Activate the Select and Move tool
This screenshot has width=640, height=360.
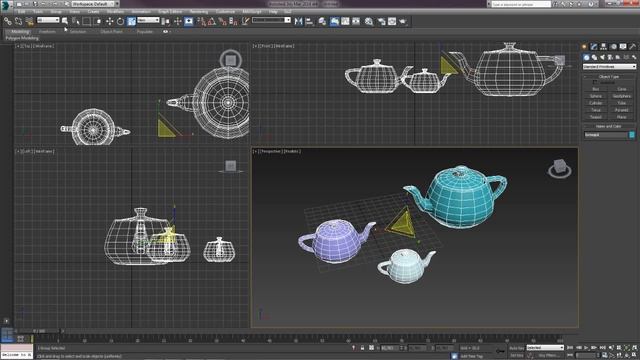point(109,21)
